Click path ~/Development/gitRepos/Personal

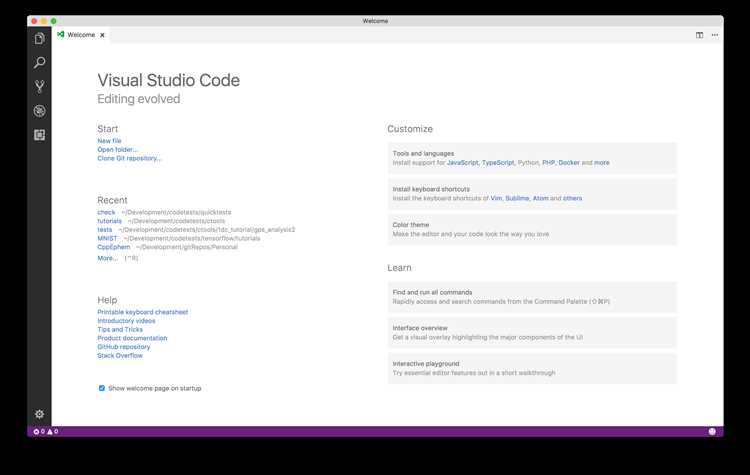click(x=187, y=247)
